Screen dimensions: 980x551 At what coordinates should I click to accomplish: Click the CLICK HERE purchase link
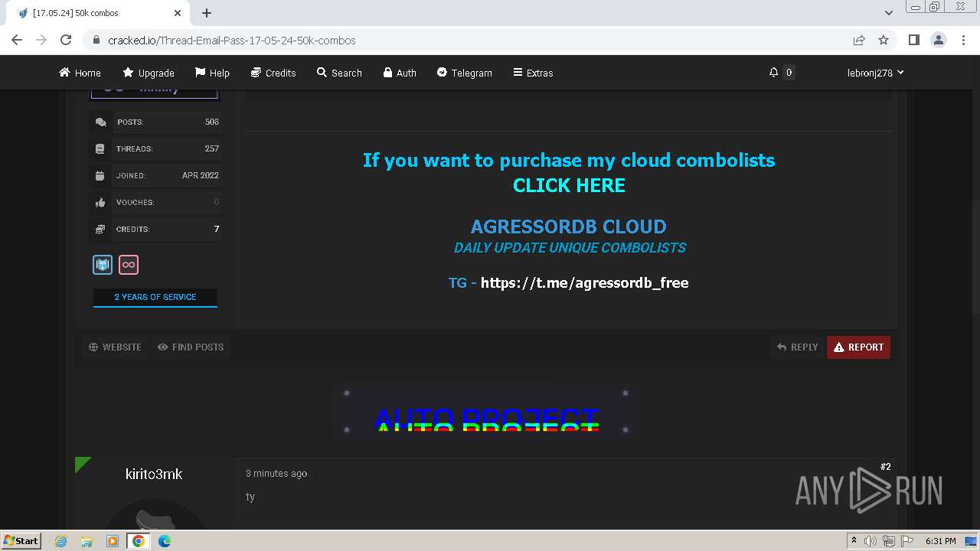point(569,185)
